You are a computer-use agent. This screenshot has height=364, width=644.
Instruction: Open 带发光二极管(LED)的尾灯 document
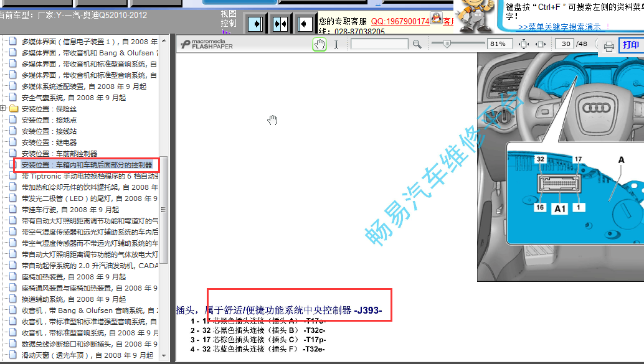(90, 198)
